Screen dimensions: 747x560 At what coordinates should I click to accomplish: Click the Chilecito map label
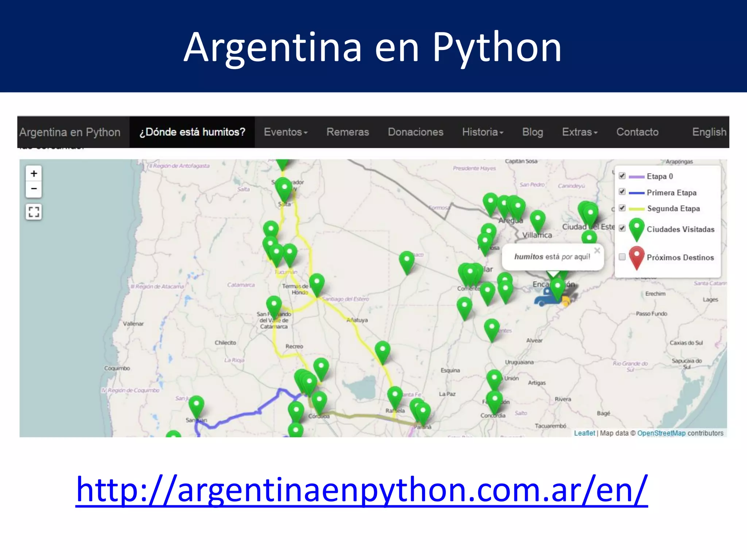tap(225, 343)
